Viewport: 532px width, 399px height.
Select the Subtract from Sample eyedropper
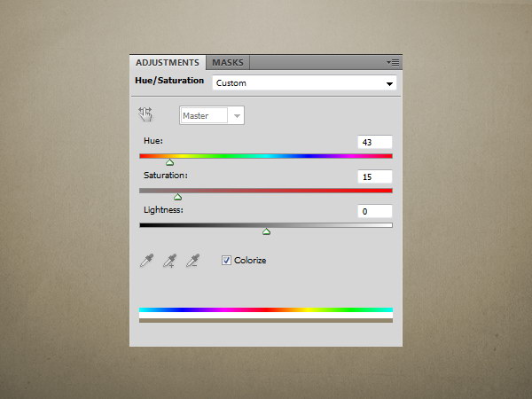coord(191,261)
